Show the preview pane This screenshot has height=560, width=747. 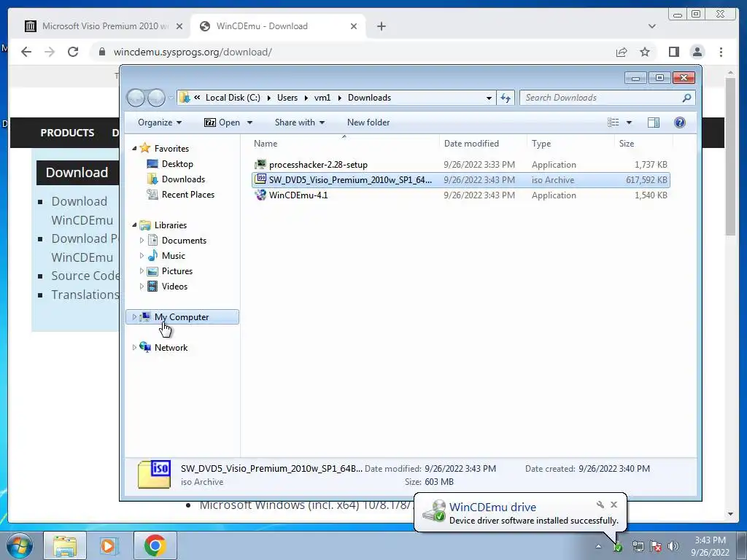(x=653, y=122)
